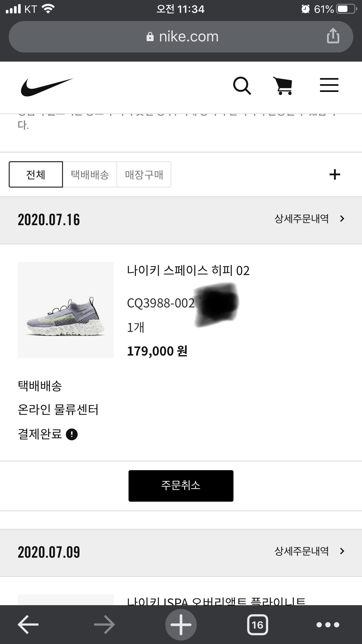This screenshot has height=644, width=362.
Task: Switch to the 택배배송 tab
Action: (x=90, y=174)
